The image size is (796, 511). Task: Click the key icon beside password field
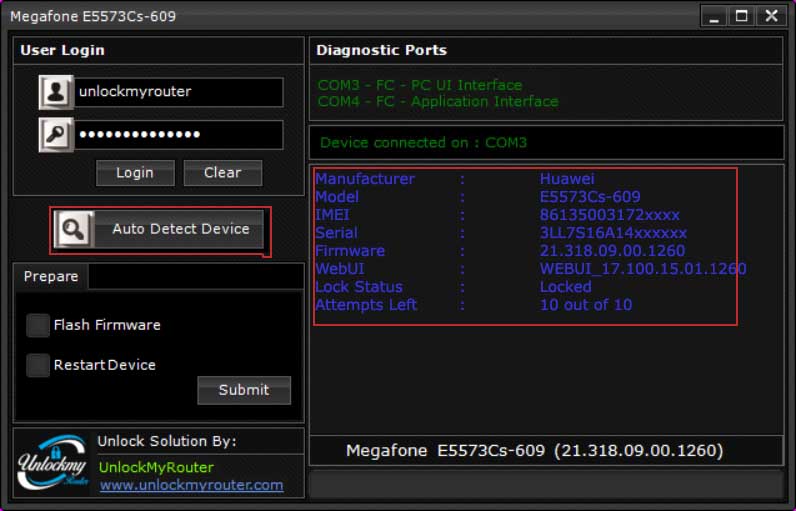point(56,134)
